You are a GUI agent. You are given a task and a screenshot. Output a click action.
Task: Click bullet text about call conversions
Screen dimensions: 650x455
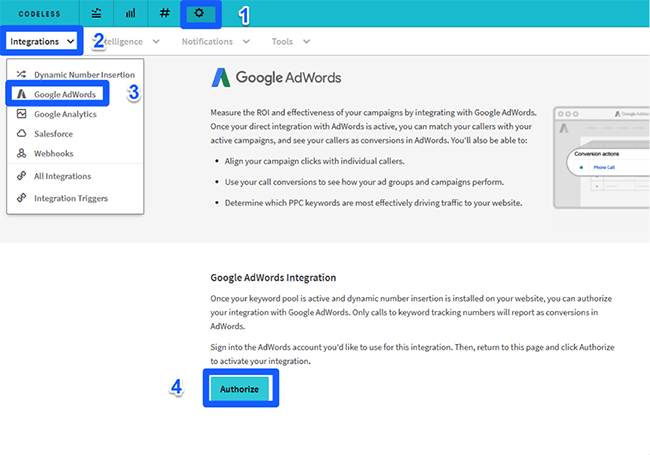tap(364, 182)
